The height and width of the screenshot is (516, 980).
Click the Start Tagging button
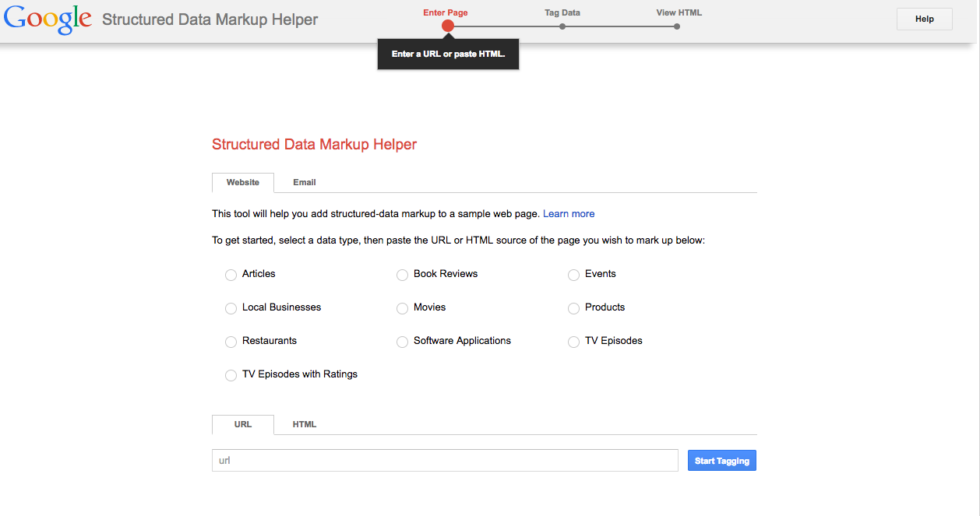[x=722, y=461]
